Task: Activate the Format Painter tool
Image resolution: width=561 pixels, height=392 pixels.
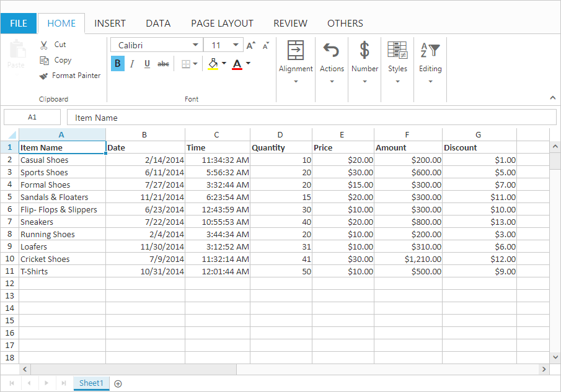Action: point(42,76)
